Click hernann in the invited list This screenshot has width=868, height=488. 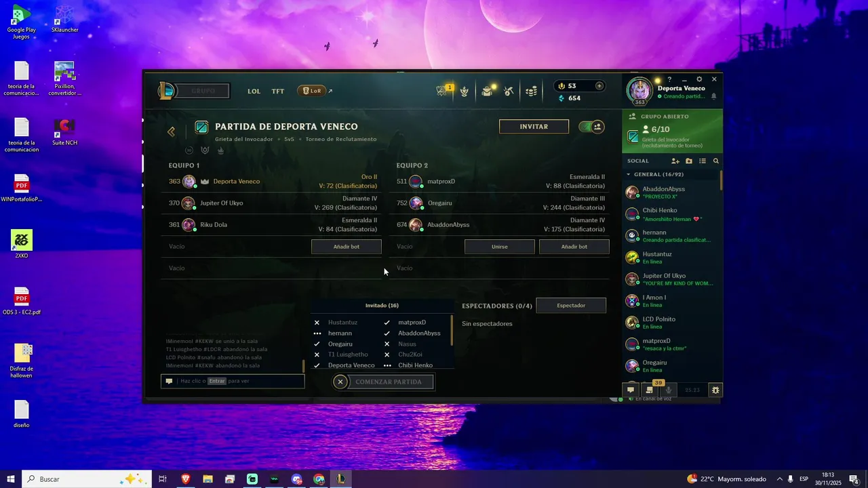pos(340,333)
